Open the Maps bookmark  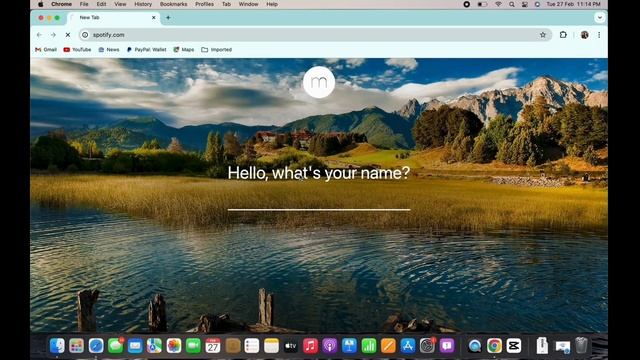coord(184,49)
